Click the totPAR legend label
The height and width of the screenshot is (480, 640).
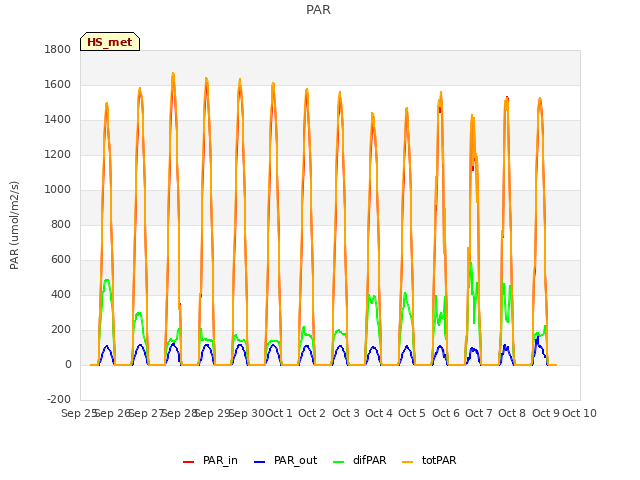tap(439, 460)
